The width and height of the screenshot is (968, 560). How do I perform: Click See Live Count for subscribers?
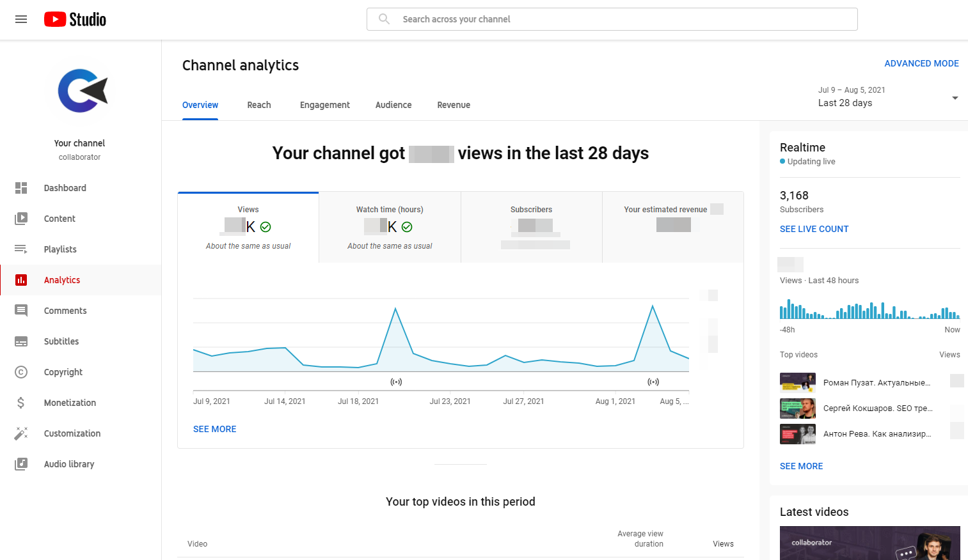[x=814, y=229]
